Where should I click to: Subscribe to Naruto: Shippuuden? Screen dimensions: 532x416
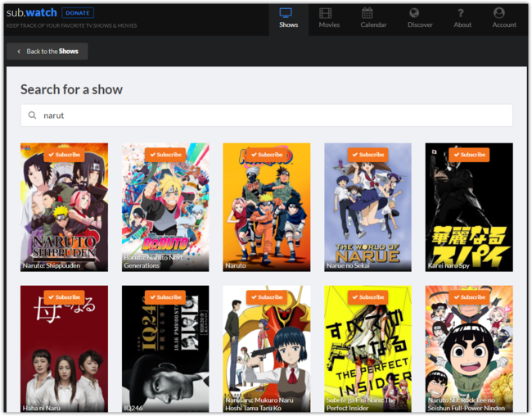(x=64, y=155)
